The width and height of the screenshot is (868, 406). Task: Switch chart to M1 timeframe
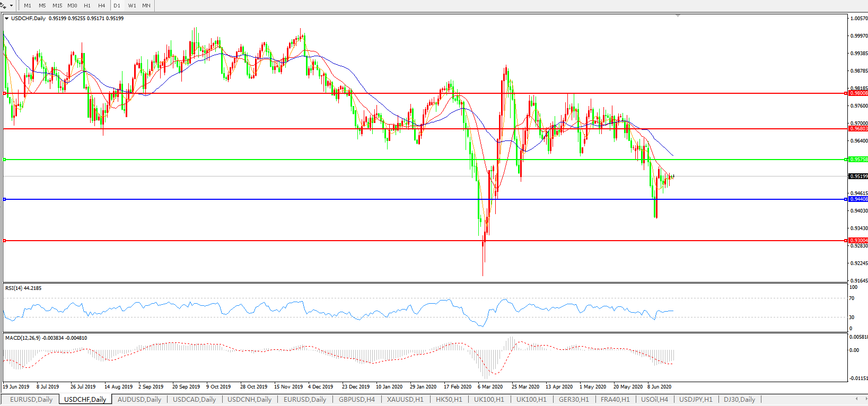point(28,6)
